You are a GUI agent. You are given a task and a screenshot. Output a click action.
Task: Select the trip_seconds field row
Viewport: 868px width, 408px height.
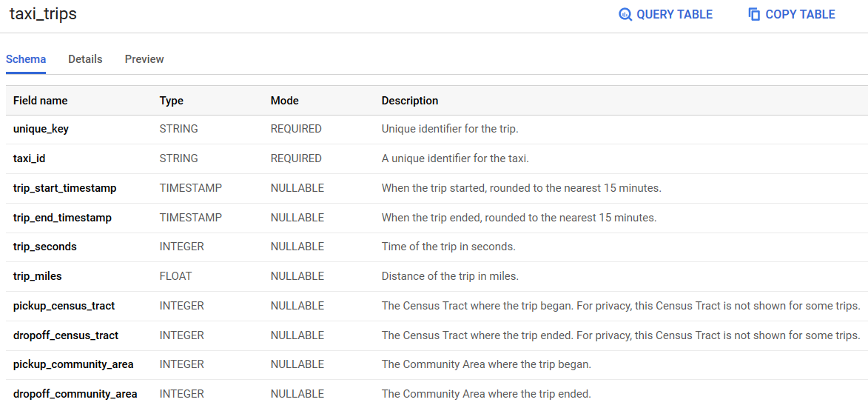coord(437,247)
